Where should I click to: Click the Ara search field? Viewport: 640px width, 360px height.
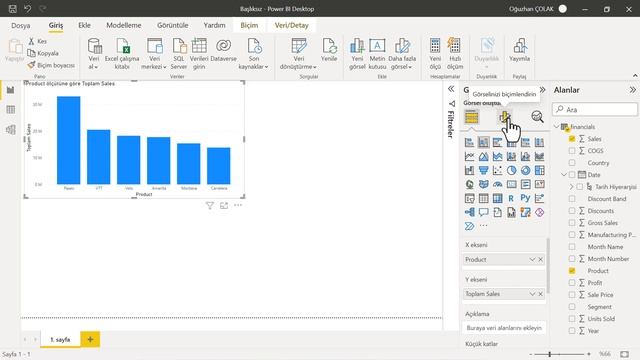[x=595, y=109]
